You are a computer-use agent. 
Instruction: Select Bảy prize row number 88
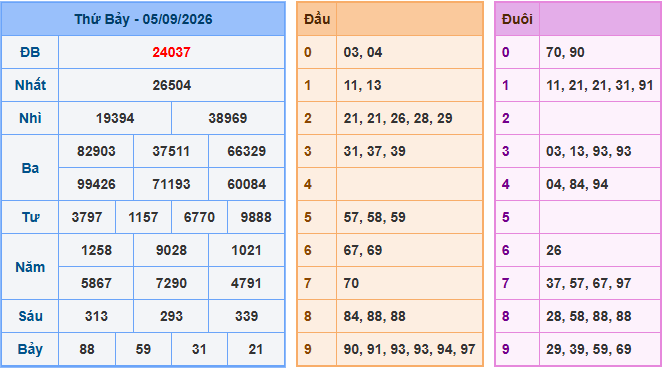click(87, 349)
